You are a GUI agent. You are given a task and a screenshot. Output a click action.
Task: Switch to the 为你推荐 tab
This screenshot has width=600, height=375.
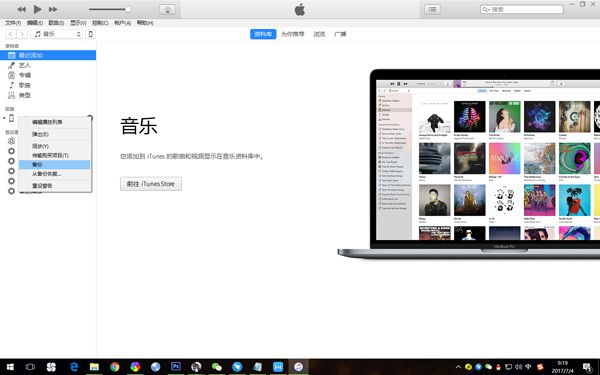click(292, 34)
